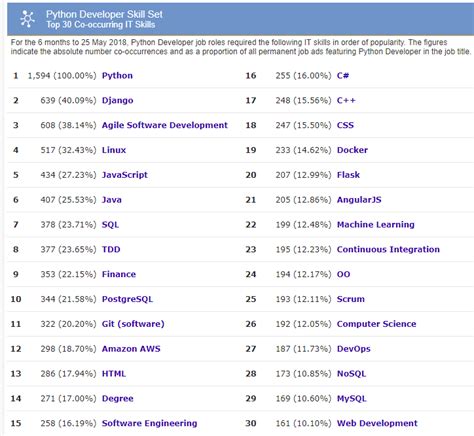Screen dimensions: 474x436
Task: Follow the CSS link
Action: coord(345,125)
